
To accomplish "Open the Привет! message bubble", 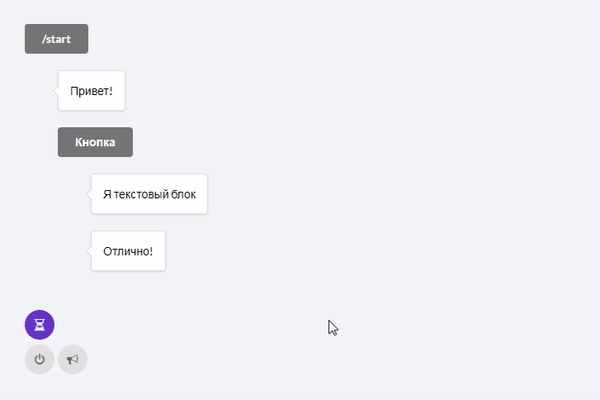I will point(91,91).
